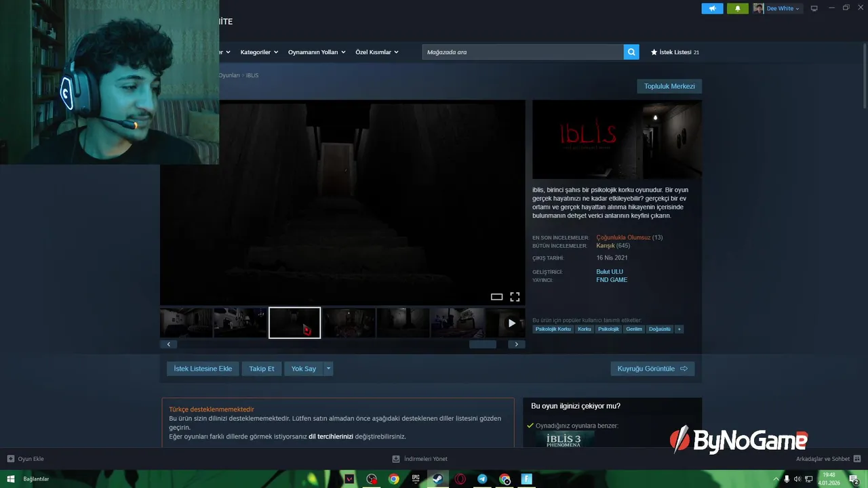Open Google Chrome in taskbar
868x488 pixels.
click(x=394, y=479)
